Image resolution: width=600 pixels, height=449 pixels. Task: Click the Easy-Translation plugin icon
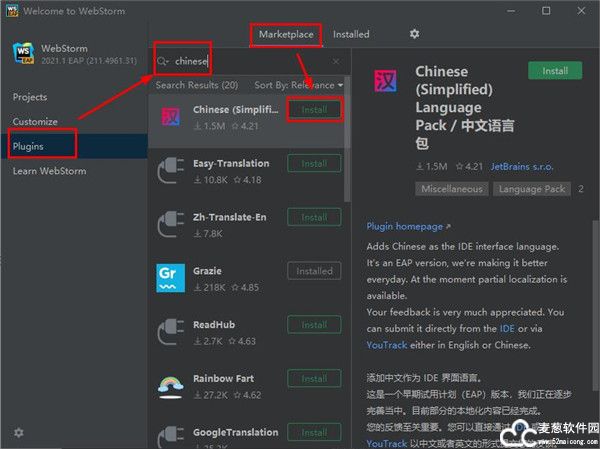[171, 171]
